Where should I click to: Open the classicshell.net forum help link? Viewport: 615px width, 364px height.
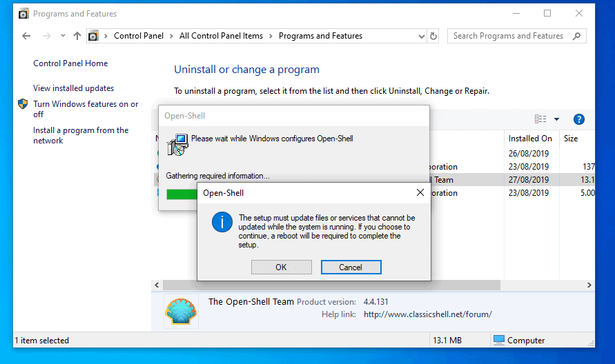[427, 314]
